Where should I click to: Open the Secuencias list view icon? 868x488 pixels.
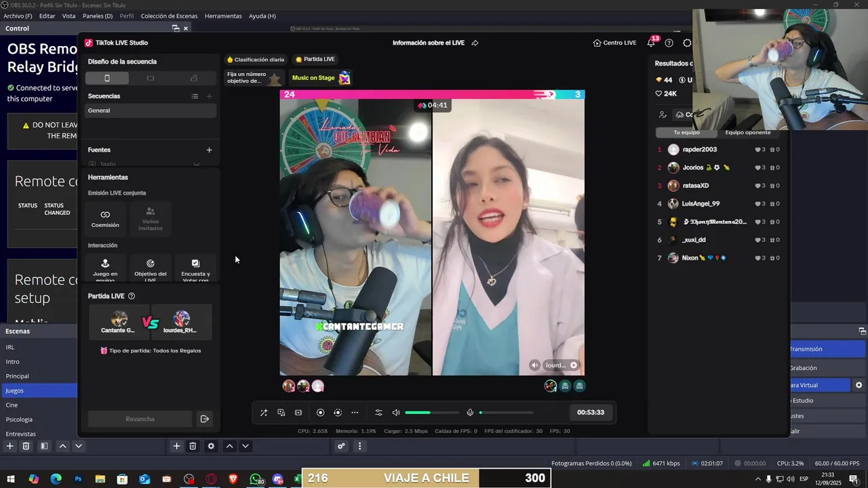coord(195,96)
